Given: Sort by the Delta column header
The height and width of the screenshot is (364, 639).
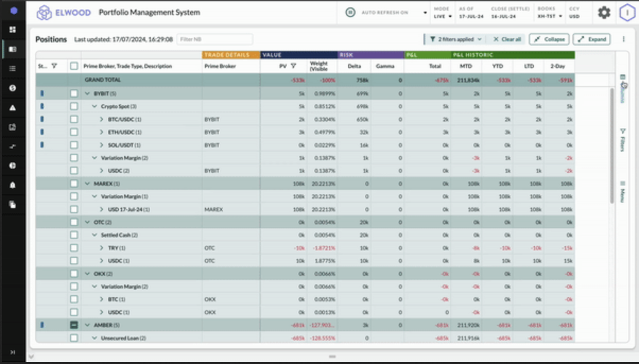Looking at the screenshot, I should coord(354,66).
